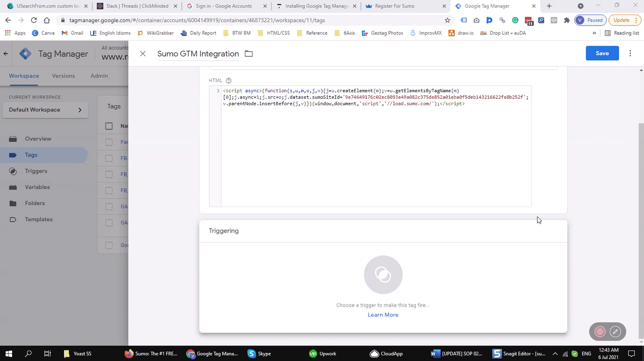The height and width of the screenshot is (361, 644).
Task: Switch to the Versions tab
Action: pos(63,76)
